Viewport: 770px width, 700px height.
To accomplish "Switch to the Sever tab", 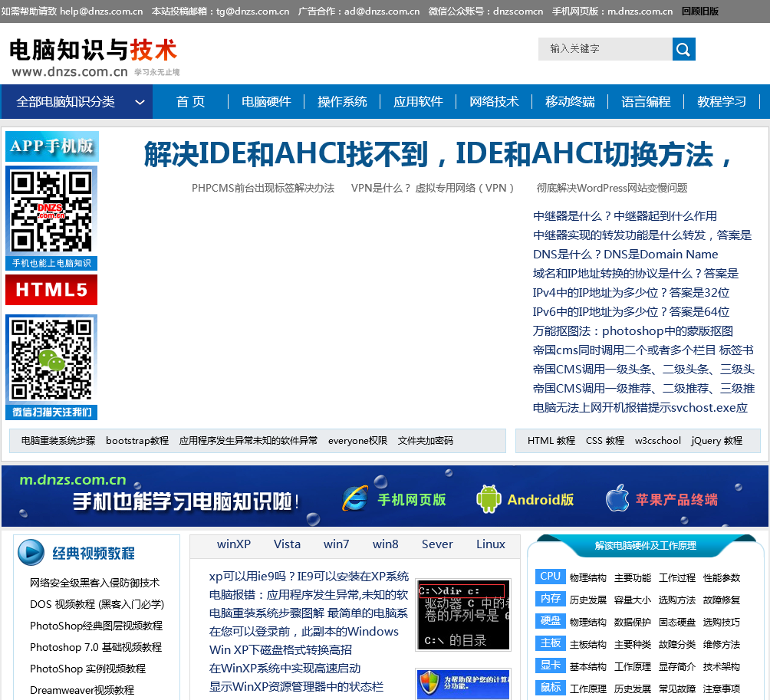I will pyautogui.click(x=437, y=544).
